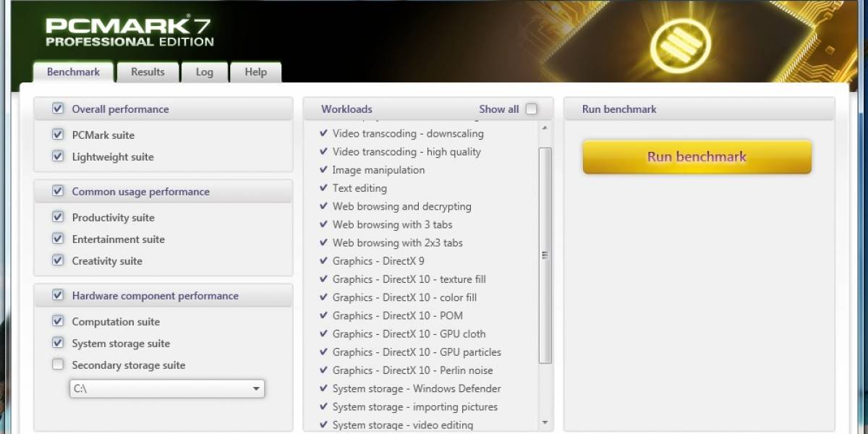This screenshot has width=868, height=434.
Task: Select 'Web browsing and decrypting' workload
Action: click(x=401, y=206)
